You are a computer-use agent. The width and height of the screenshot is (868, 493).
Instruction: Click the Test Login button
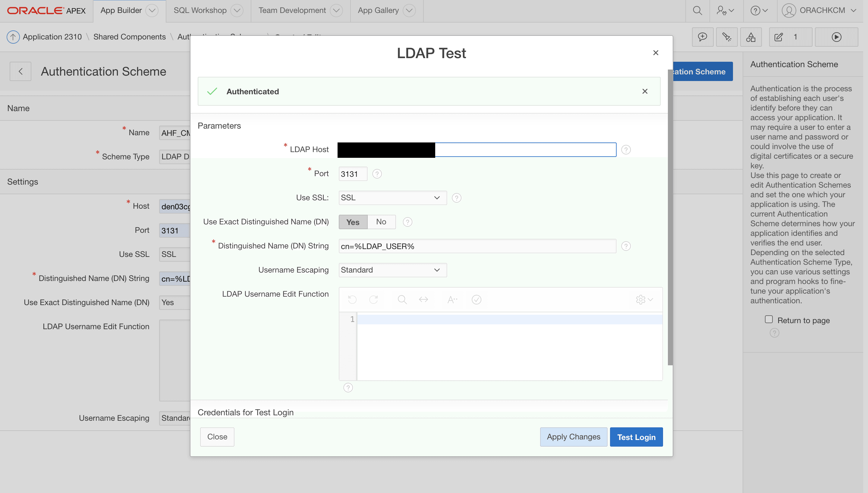point(636,437)
